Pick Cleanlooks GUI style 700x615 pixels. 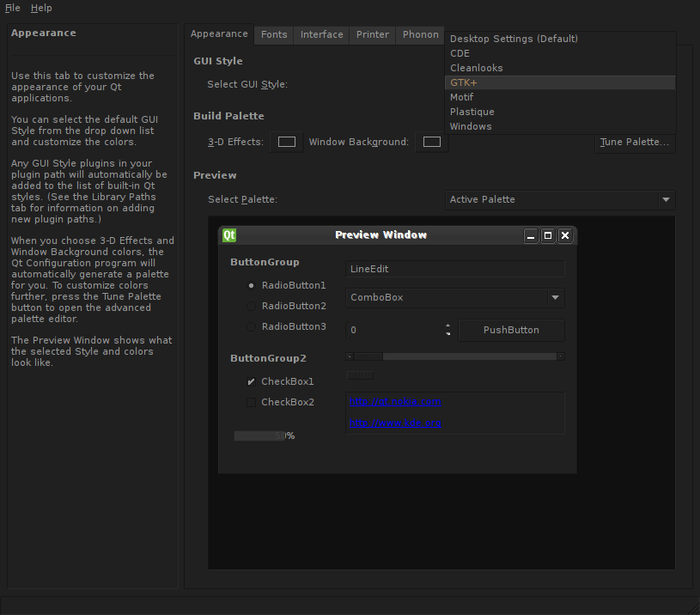[x=560, y=68]
